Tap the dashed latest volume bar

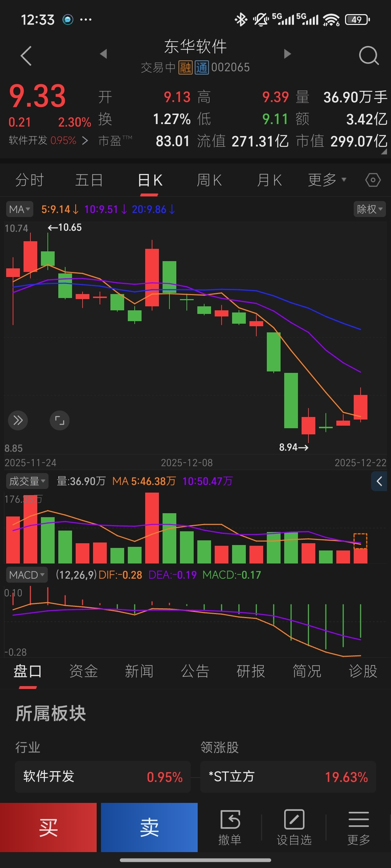pos(361,541)
